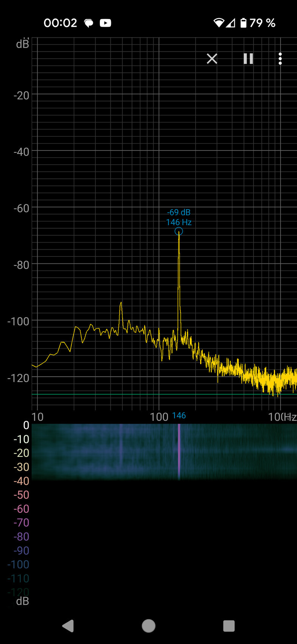Tap the blue peak marker circle
Screen dimensions: 297x644
(179, 231)
